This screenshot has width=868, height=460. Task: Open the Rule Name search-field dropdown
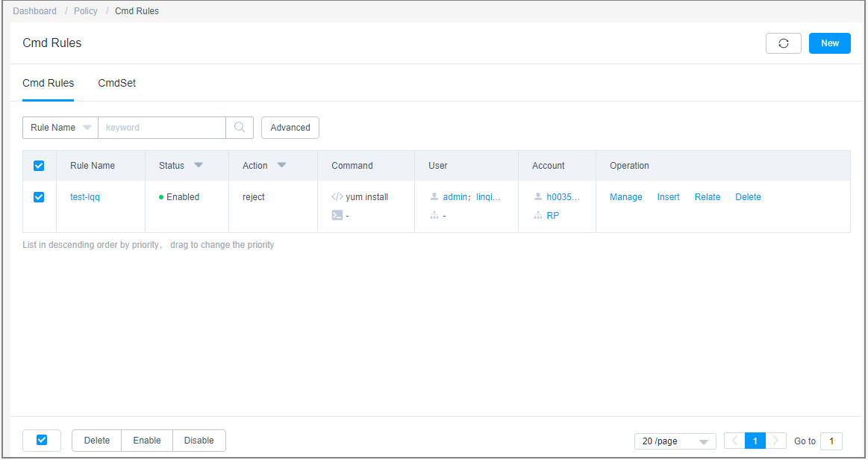tap(60, 127)
